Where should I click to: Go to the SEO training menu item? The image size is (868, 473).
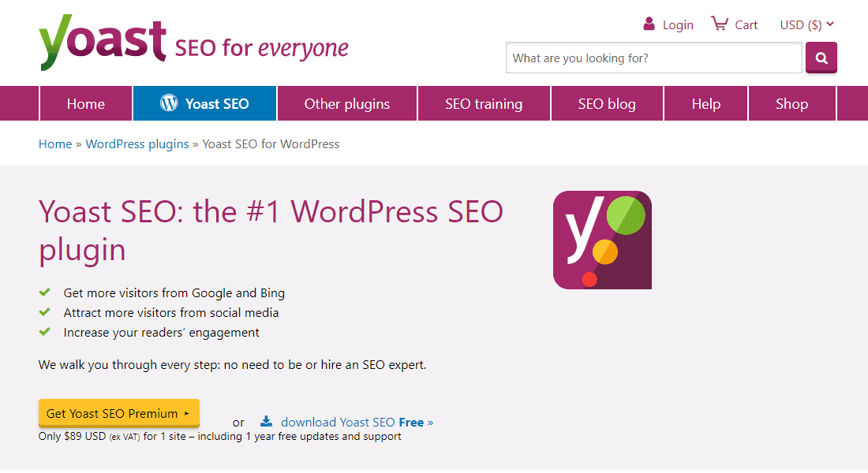coord(484,103)
